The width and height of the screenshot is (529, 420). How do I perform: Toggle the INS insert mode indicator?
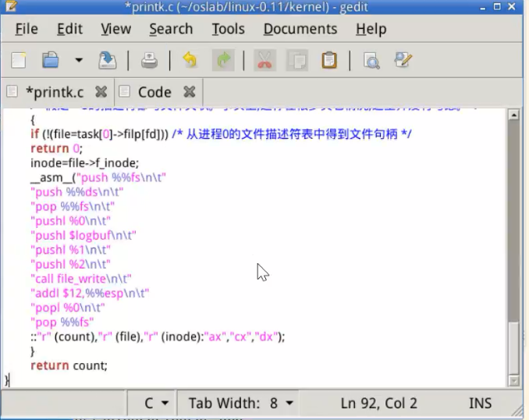point(480,404)
